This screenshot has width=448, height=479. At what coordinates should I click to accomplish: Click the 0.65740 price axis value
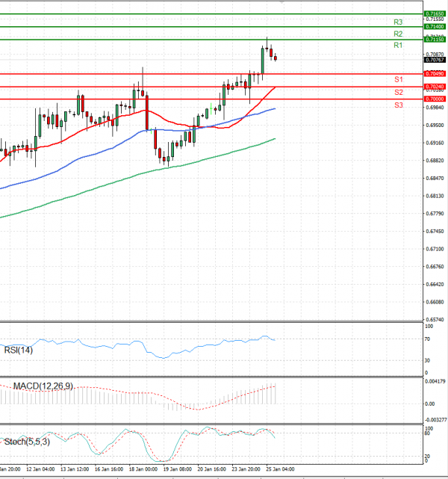click(x=435, y=320)
